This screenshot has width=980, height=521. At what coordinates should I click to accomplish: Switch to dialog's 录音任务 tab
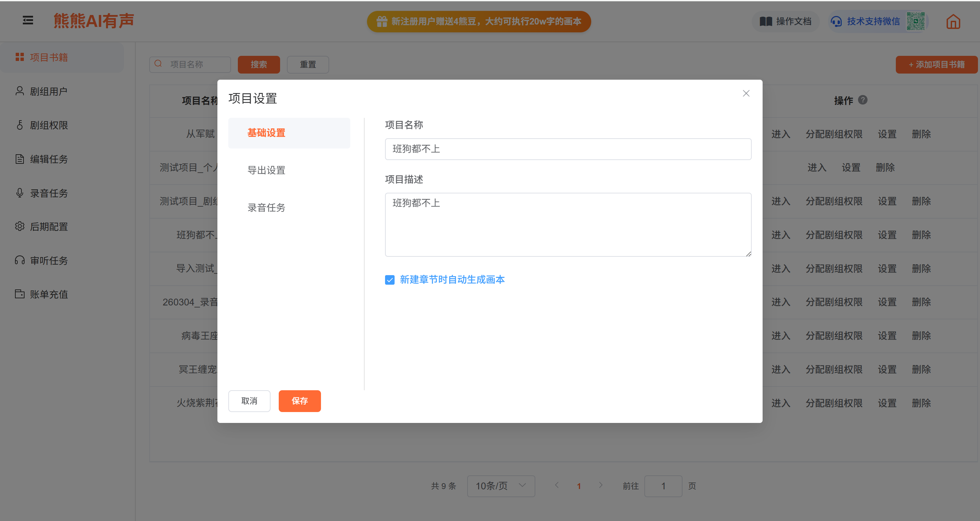(266, 208)
